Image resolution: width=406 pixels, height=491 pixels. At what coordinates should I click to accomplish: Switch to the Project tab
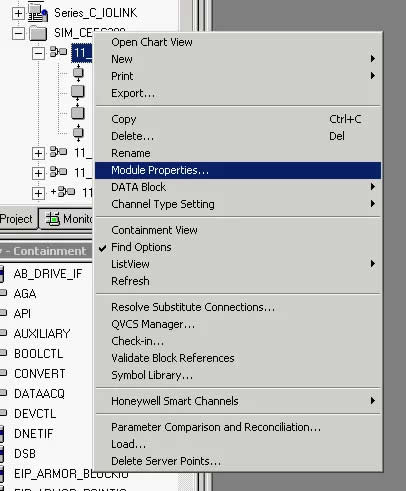click(17, 219)
